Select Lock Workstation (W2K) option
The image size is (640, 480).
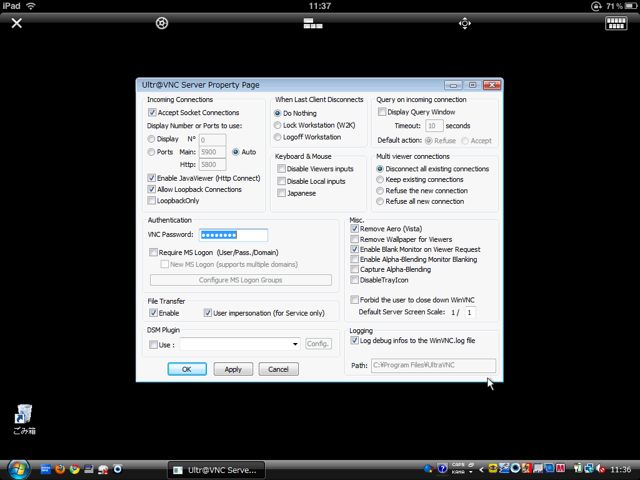pyautogui.click(x=278, y=125)
